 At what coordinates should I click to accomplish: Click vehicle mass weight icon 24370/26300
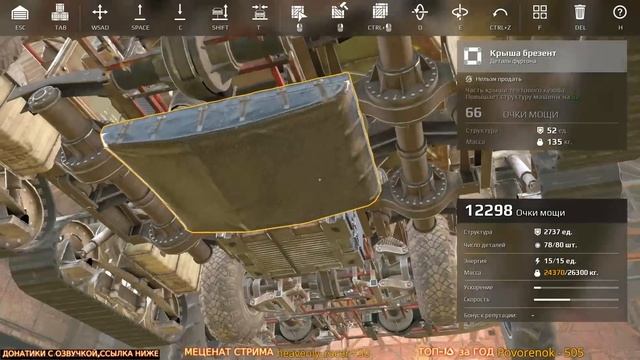(538, 273)
